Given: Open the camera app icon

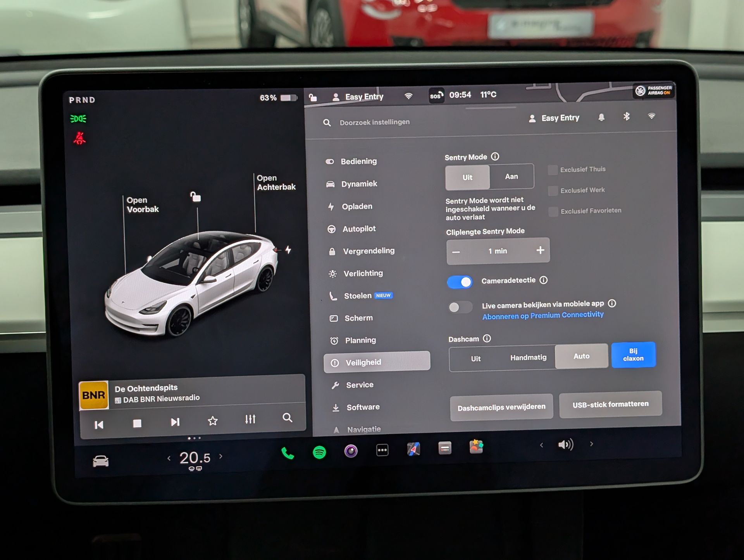Looking at the screenshot, I should pos(351,451).
